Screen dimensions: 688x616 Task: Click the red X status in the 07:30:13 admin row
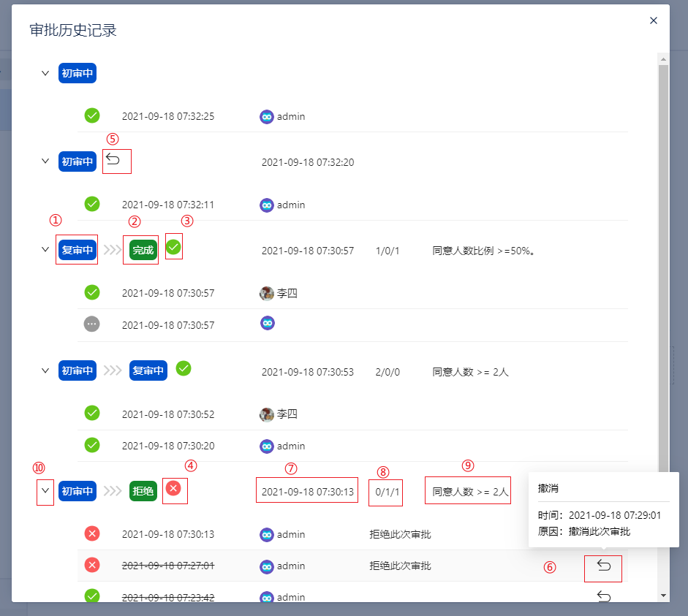pyautogui.click(x=92, y=534)
